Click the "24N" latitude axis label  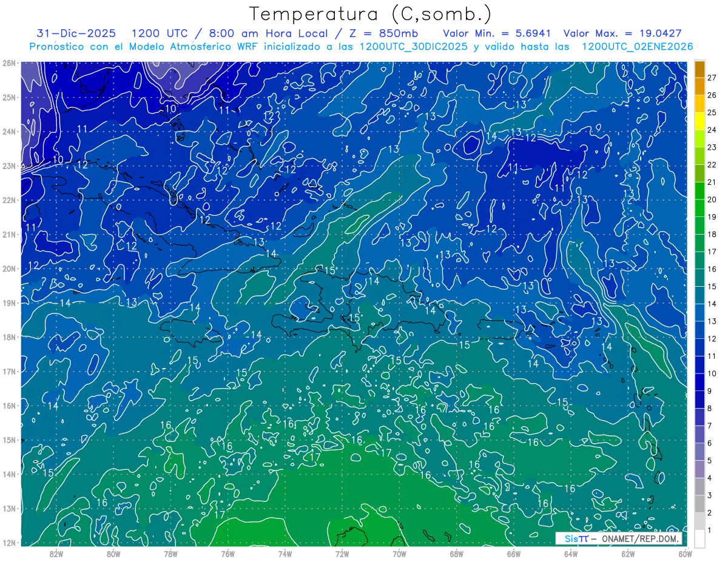pos(9,132)
